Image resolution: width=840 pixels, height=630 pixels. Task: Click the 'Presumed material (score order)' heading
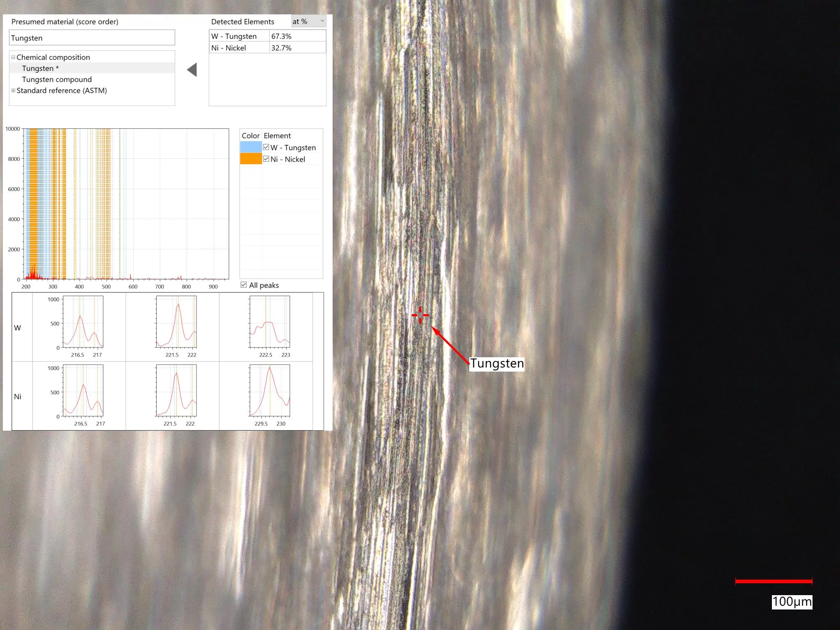[65, 22]
